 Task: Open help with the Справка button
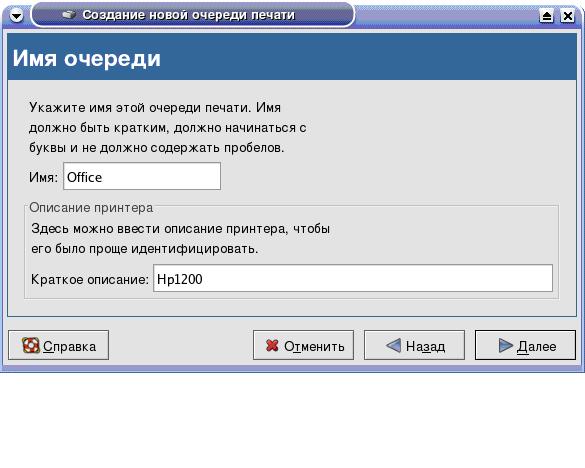[x=59, y=345]
